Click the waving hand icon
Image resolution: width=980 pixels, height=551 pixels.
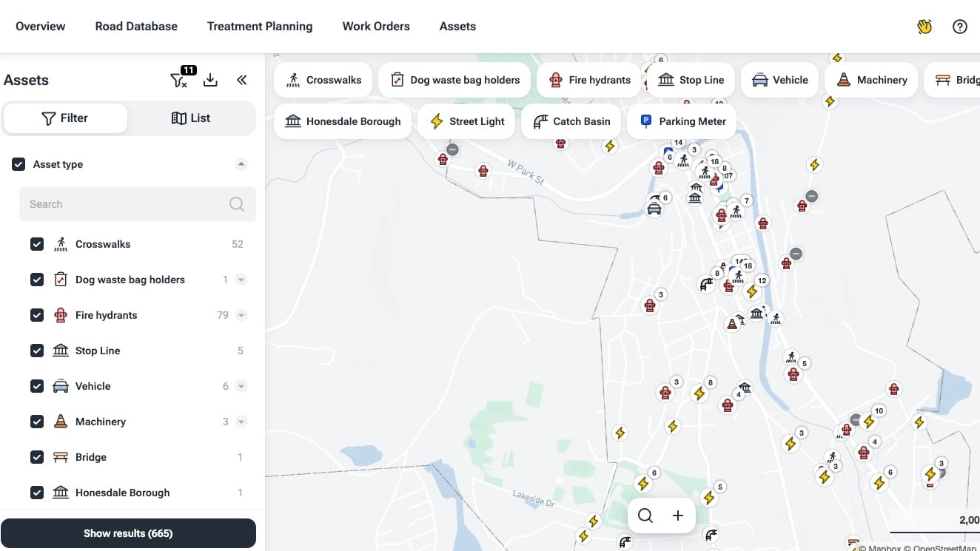[x=924, y=27]
